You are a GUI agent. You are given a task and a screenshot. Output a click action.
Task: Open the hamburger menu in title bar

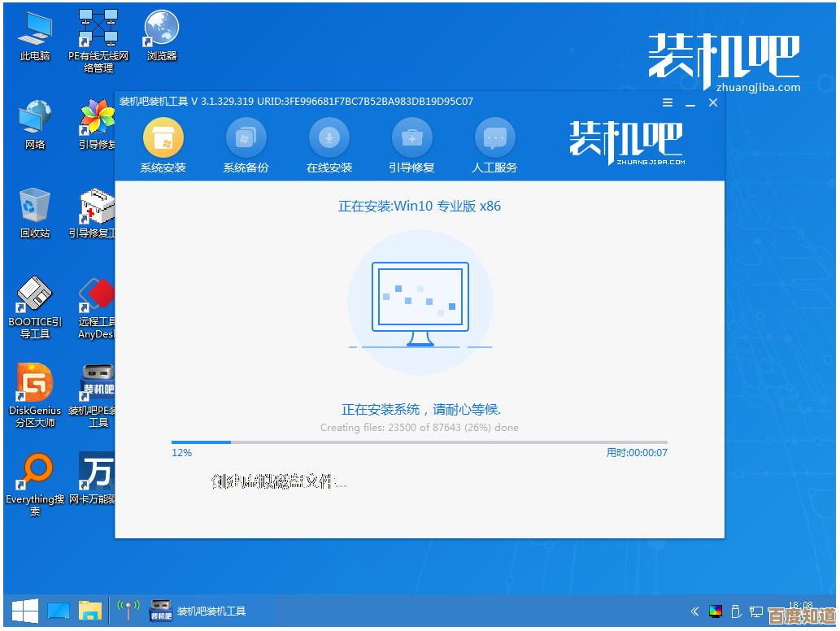668,102
